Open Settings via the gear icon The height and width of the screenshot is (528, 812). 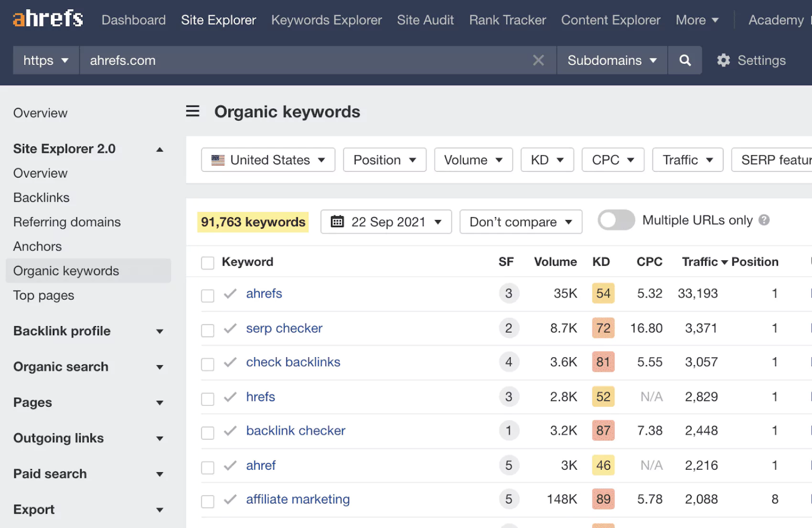(723, 60)
